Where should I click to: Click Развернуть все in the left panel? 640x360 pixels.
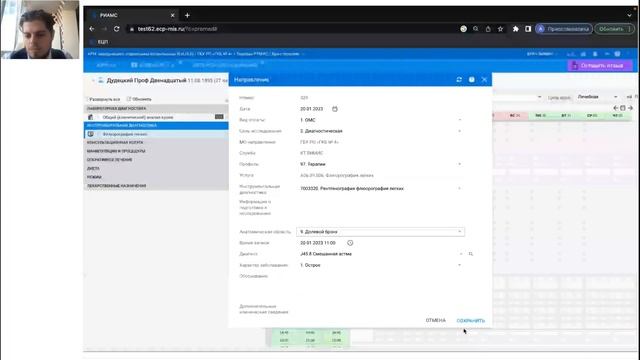[x=104, y=99]
